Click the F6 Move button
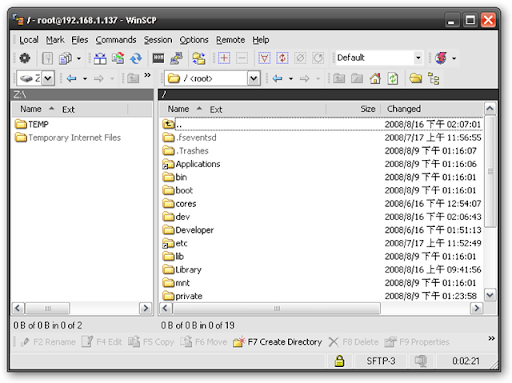This screenshot has width=512, height=383. pos(204,342)
